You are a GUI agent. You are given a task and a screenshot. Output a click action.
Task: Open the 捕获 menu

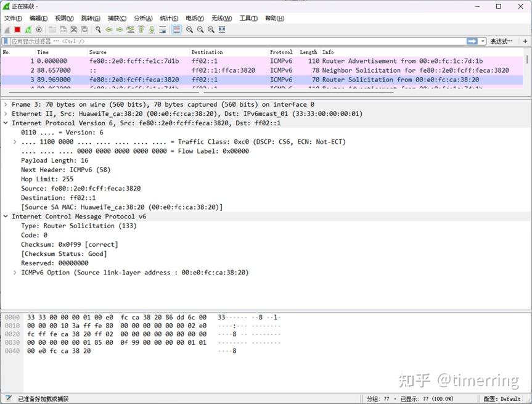pyautogui.click(x=117, y=18)
